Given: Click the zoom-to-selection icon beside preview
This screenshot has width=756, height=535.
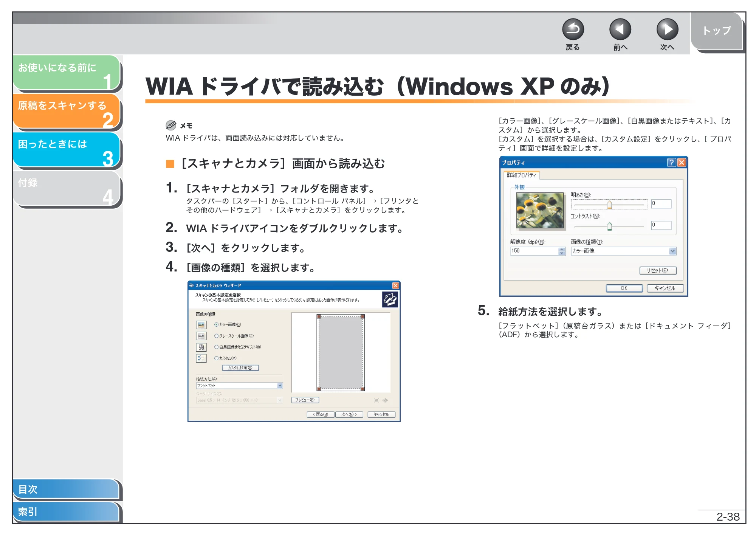Looking at the screenshot, I should click(385, 400).
